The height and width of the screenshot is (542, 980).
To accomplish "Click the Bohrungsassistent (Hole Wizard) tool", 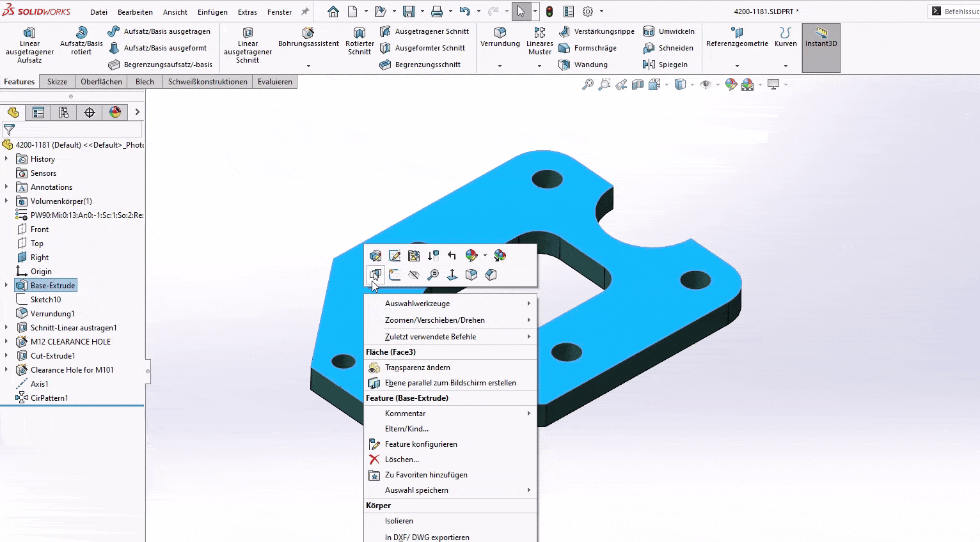I will point(308,37).
